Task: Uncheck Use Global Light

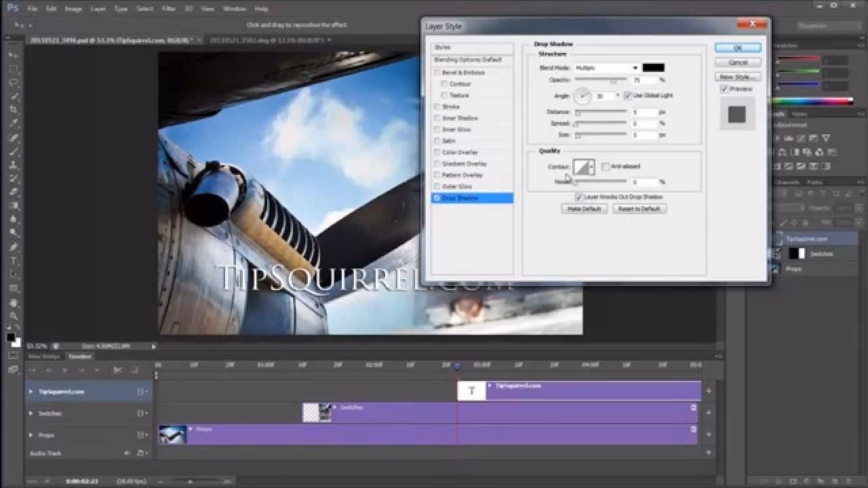Action: [627, 96]
